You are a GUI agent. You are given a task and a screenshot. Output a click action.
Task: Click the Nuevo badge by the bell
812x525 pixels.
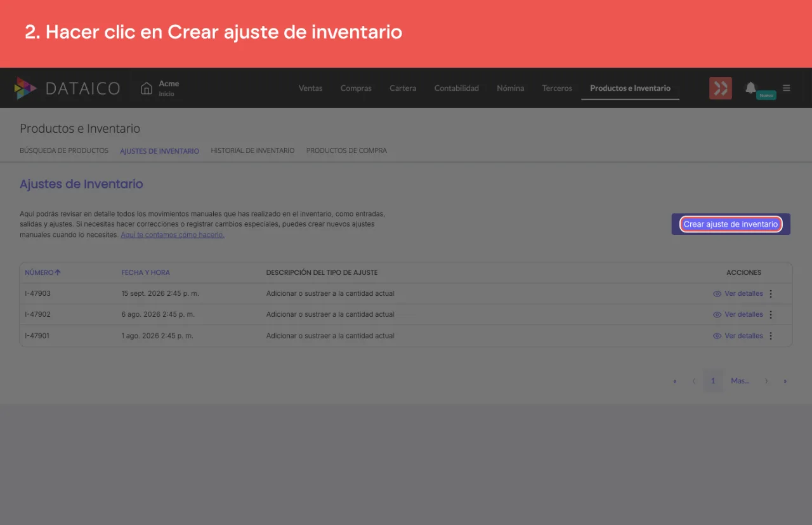[x=766, y=95]
